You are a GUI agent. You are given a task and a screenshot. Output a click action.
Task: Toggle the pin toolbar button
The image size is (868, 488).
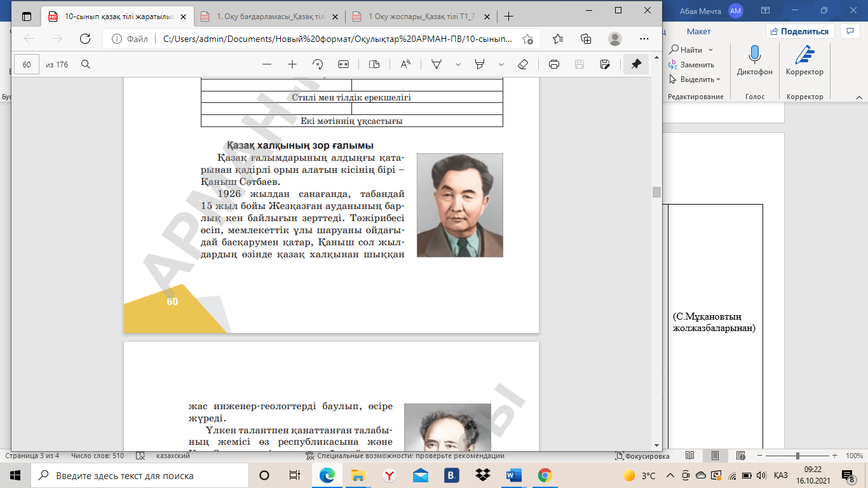coord(636,64)
